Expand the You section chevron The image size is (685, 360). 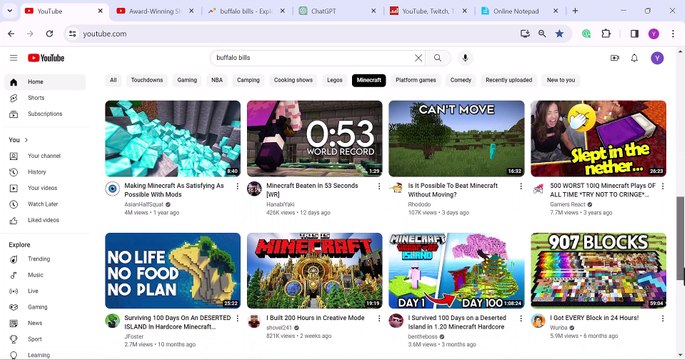pyautogui.click(x=26, y=140)
